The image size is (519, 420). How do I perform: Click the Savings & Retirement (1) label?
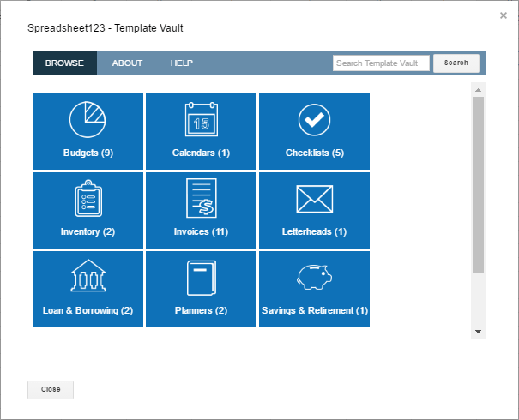pos(315,310)
